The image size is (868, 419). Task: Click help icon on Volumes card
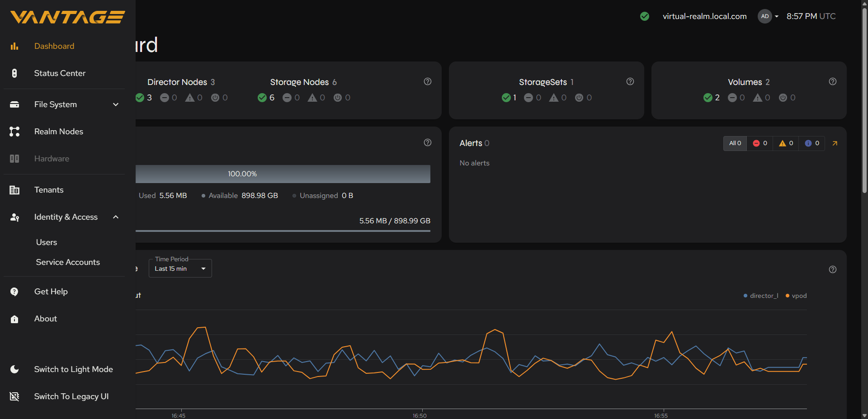coord(833,81)
